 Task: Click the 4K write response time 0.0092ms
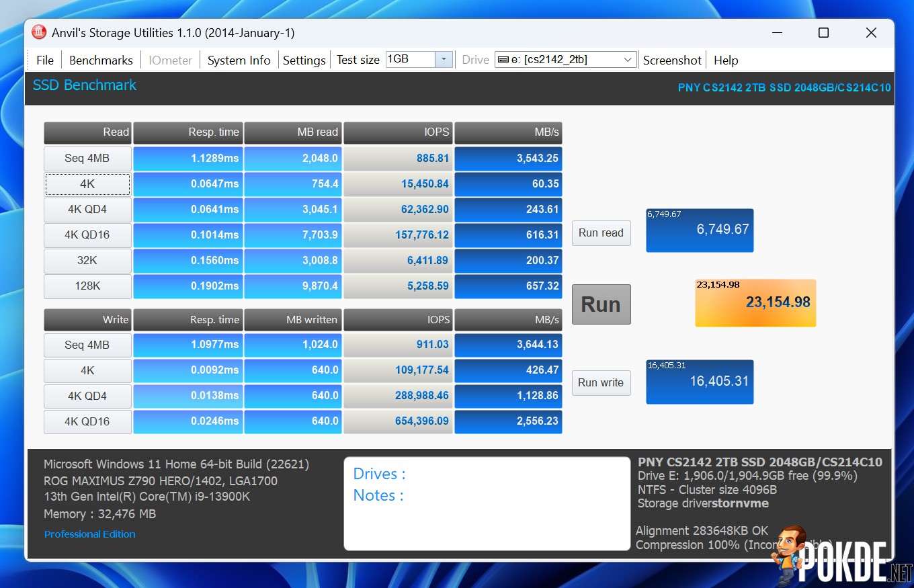click(x=188, y=371)
